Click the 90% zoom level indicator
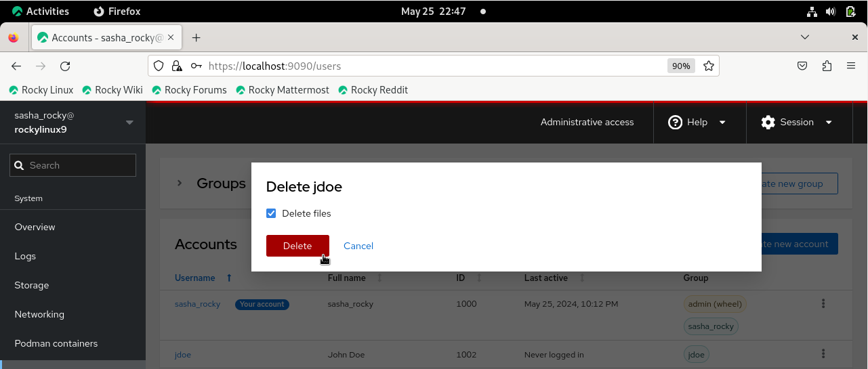Viewport: 868px width, 369px height. click(x=681, y=66)
